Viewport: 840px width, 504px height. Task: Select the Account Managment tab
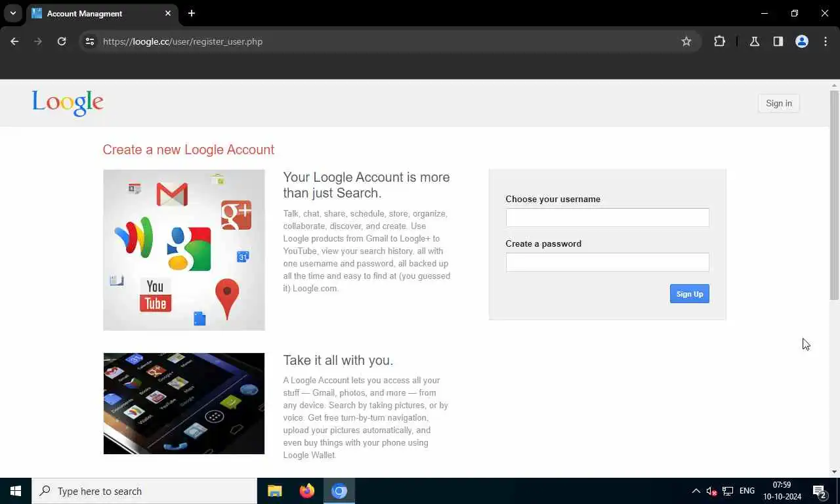(102, 13)
